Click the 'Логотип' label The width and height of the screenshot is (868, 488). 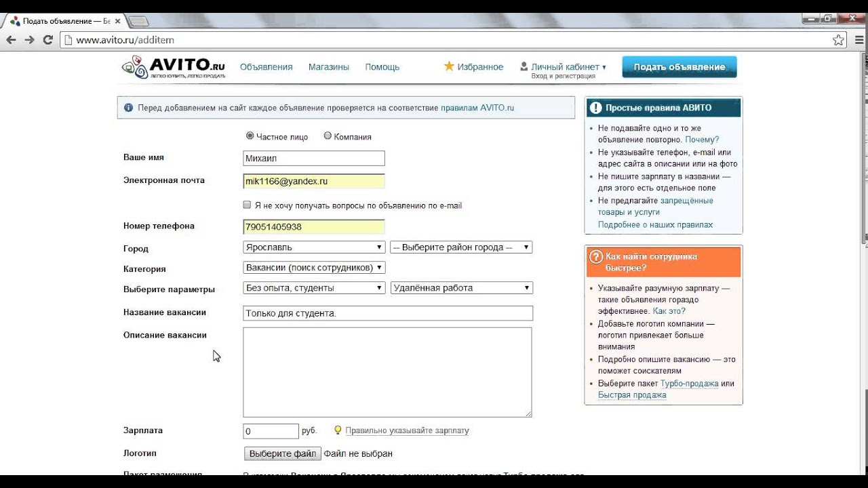[140, 453]
